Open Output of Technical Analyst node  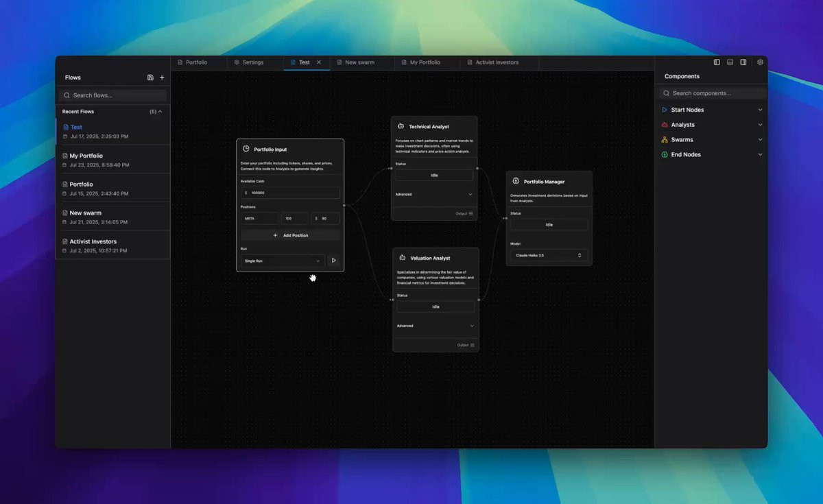tap(464, 213)
